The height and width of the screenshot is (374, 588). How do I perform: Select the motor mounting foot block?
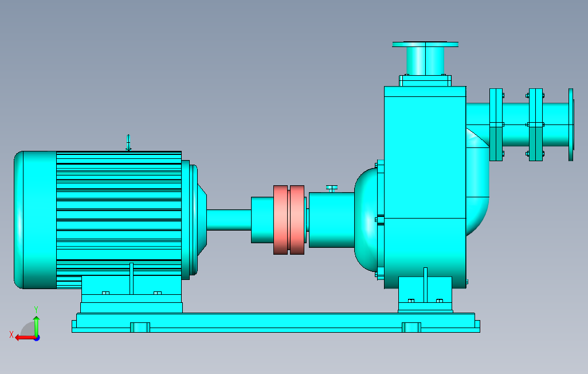[x=131, y=294]
